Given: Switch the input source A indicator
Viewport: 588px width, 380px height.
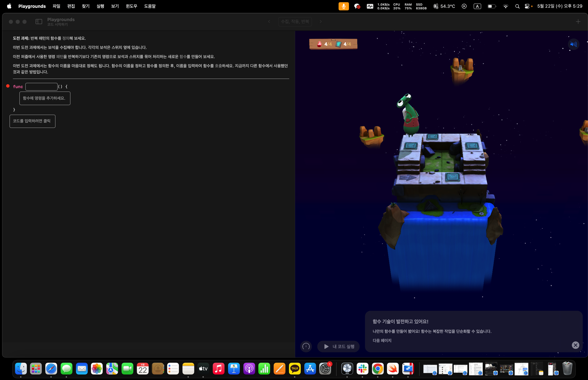Looking at the screenshot, I should pos(477,6).
